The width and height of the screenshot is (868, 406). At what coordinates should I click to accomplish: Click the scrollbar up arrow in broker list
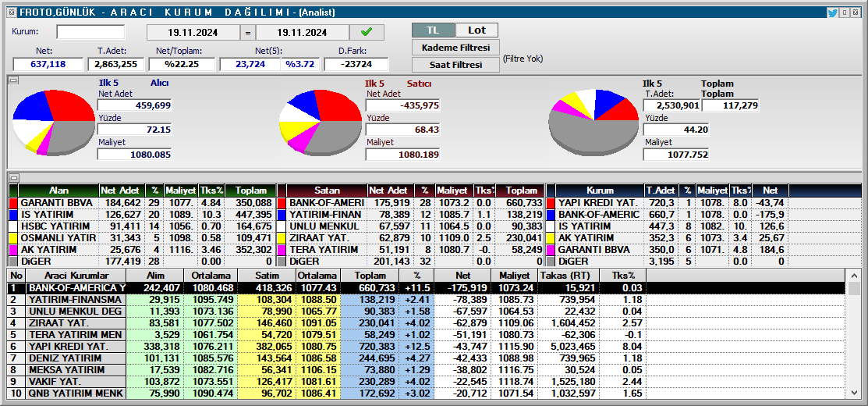[x=855, y=275]
